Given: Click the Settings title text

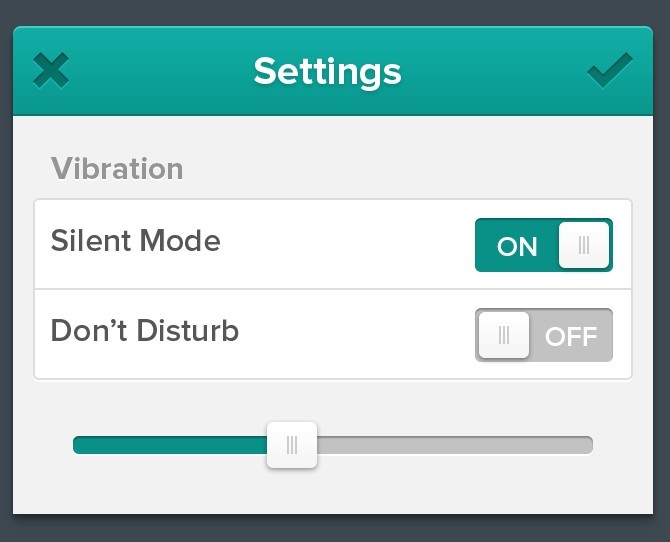Looking at the screenshot, I should pyautogui.click(x=327, y=72).
